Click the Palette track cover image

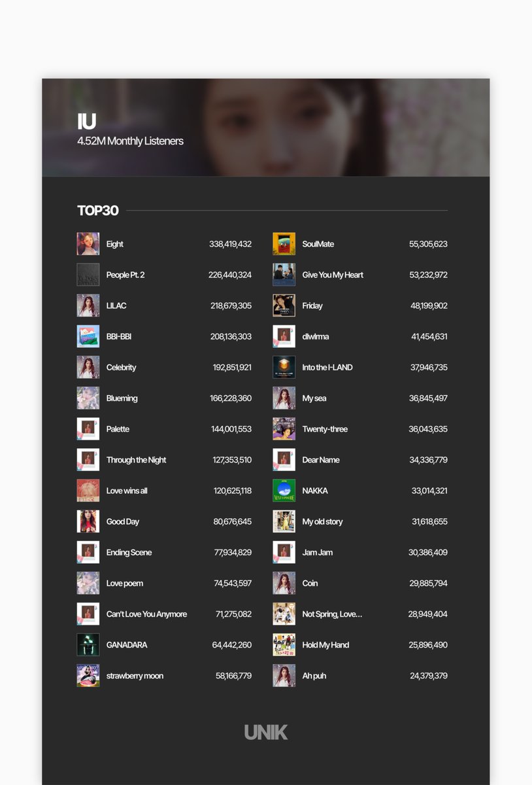pyautogui.click(x=88, y=429)
